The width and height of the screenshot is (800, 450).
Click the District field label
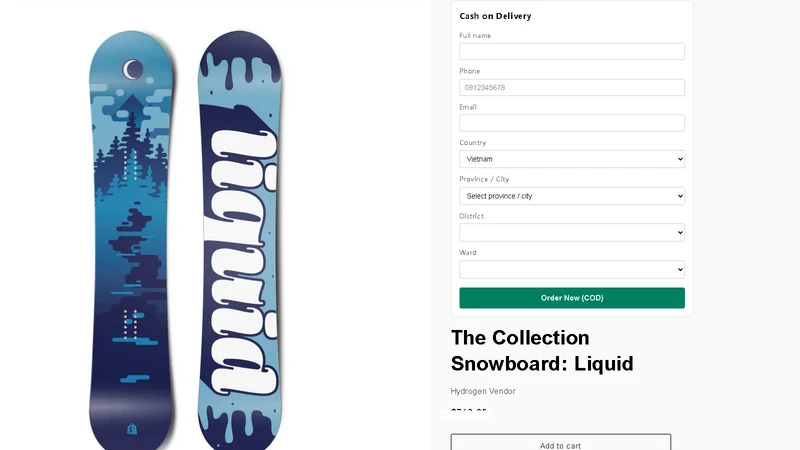coord(471,216)
